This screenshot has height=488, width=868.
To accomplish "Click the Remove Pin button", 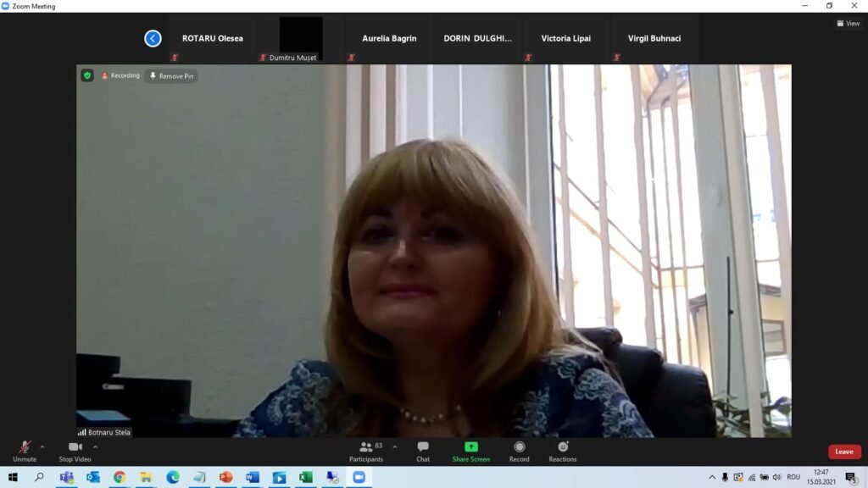I will (x=171, y=75).
